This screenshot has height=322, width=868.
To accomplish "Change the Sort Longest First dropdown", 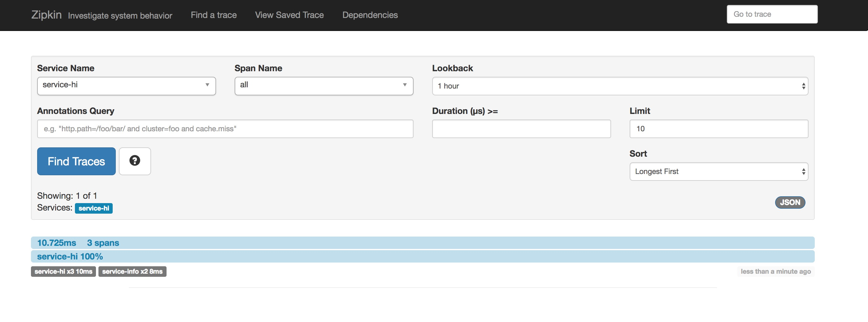I will [718, 171].
